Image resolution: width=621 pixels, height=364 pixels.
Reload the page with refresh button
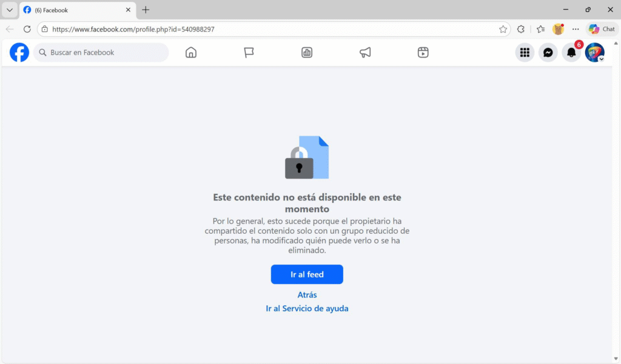(27, 29)
